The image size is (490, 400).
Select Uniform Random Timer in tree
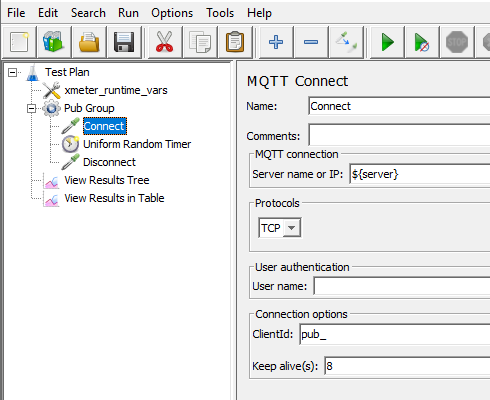[137, 144]
